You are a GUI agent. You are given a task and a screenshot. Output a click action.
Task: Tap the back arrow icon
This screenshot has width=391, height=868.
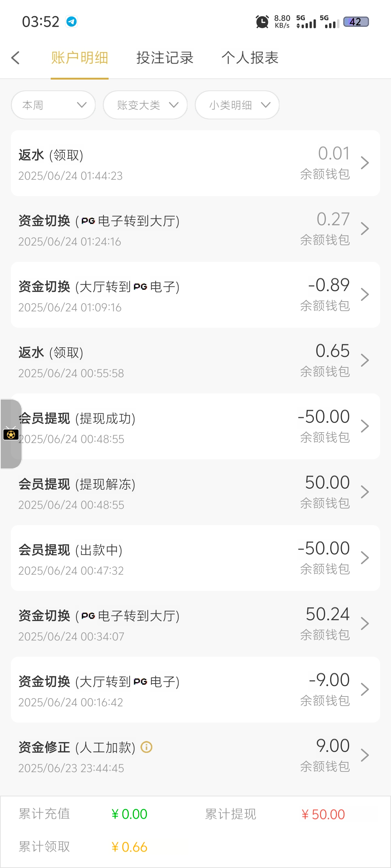click(15, 58)
